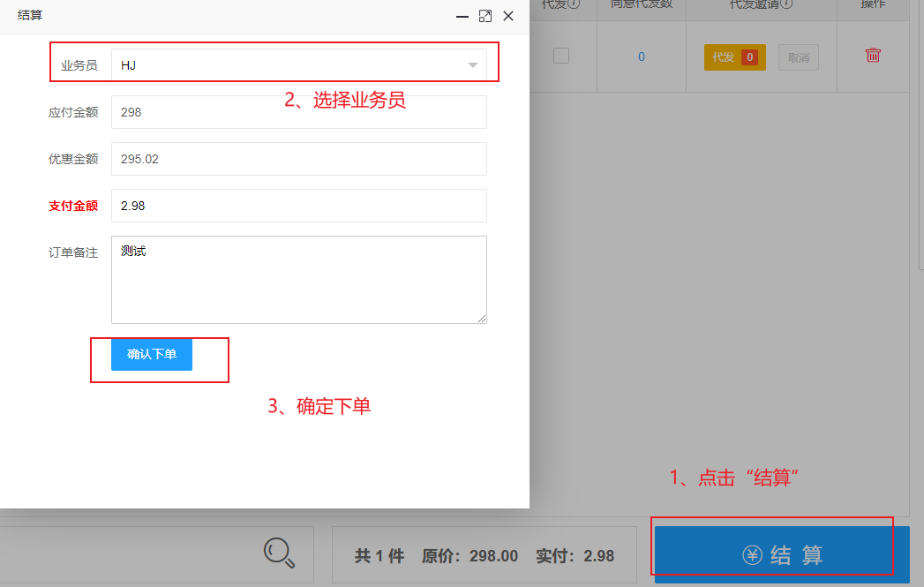Click the 结算 dialog title text
Image resolution: width=924 pixels, height=587 pixels.
pyautogui.click(x=30, y=15)
